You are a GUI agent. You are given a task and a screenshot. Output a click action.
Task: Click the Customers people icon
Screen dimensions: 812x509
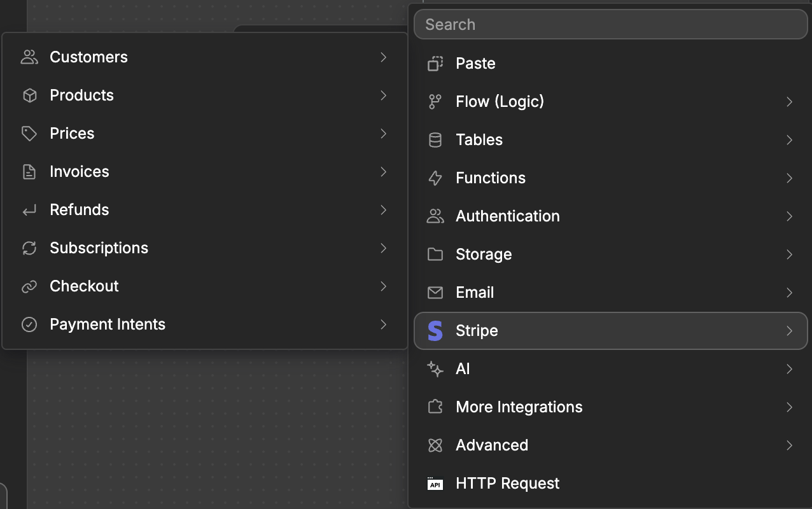29,57
